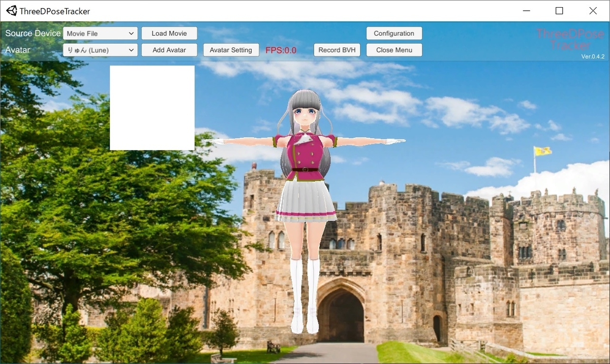Start recording with Record BVH
Screen dimensions: 610x364
point(337,50)
